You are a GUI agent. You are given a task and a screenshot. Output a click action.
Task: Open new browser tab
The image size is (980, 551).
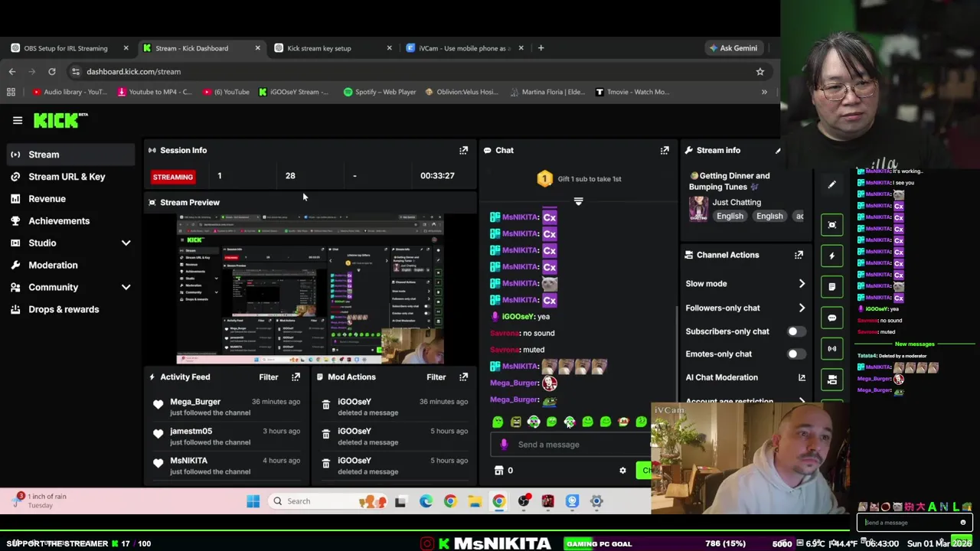pyautogui.click(x=541, y=48)
